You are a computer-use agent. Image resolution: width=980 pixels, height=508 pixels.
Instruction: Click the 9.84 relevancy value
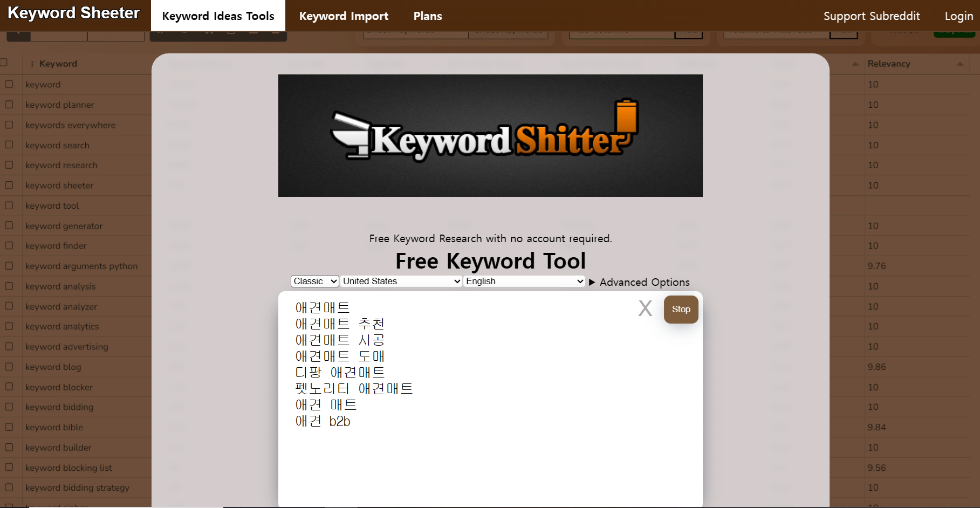tap(876, 427)
